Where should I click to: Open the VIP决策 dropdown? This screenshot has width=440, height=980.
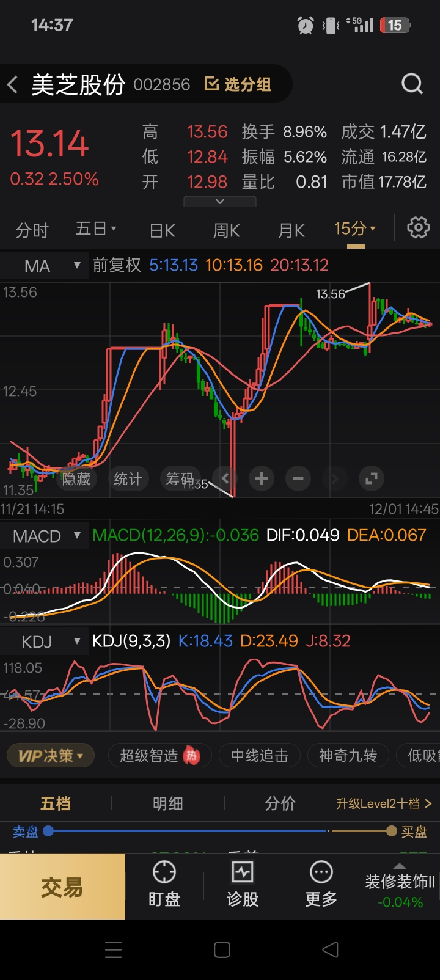tap(51, 756)
